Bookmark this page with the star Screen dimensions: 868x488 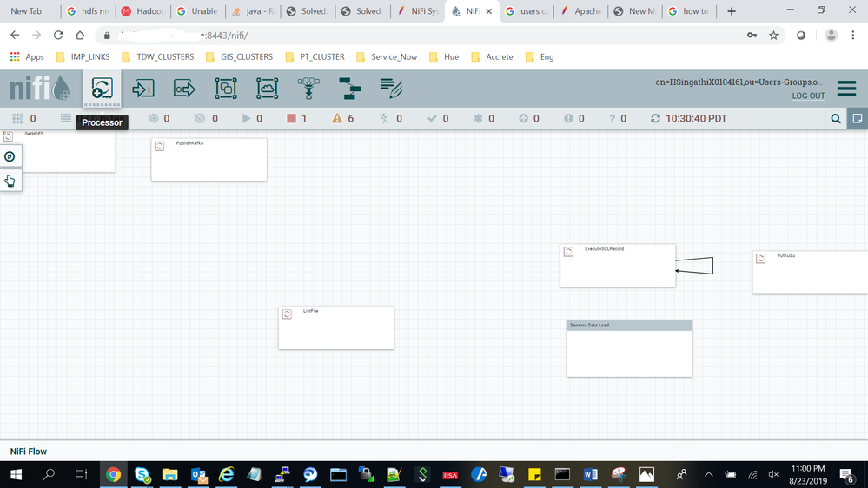click(773, 36)
